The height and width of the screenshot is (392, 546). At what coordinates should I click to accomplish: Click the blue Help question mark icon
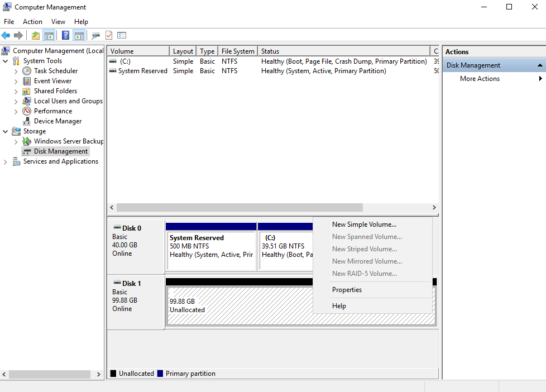65,35
